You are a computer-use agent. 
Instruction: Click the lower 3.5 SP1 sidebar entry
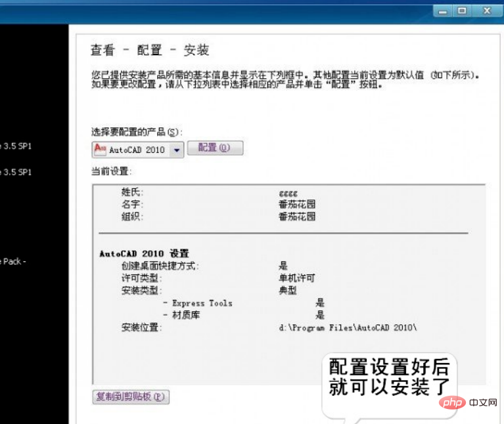point(16,173)
